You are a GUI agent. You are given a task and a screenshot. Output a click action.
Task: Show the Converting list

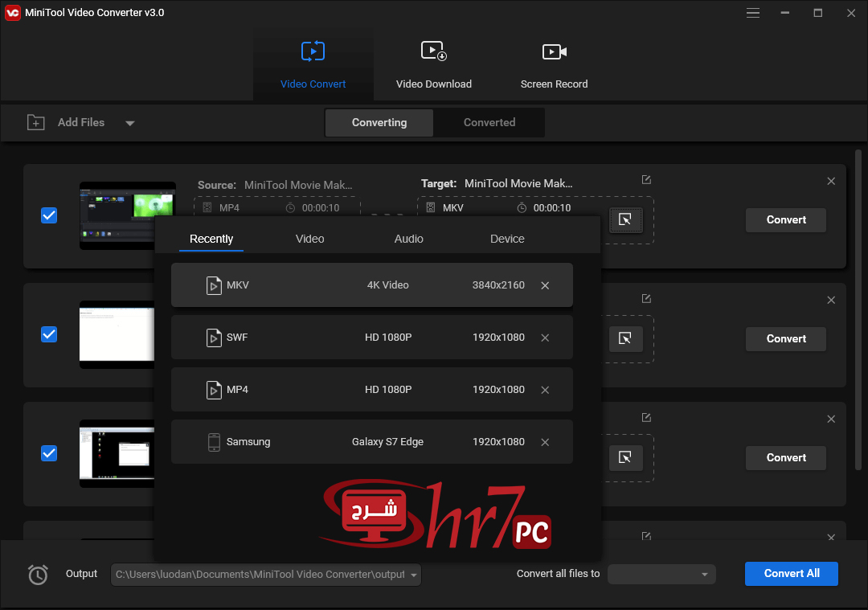379,122
